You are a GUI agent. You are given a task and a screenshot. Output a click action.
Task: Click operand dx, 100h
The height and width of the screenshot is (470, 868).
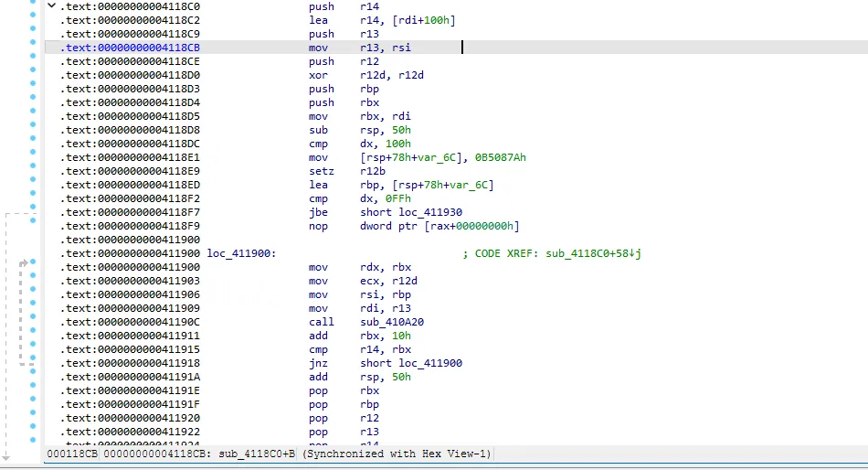386,144
